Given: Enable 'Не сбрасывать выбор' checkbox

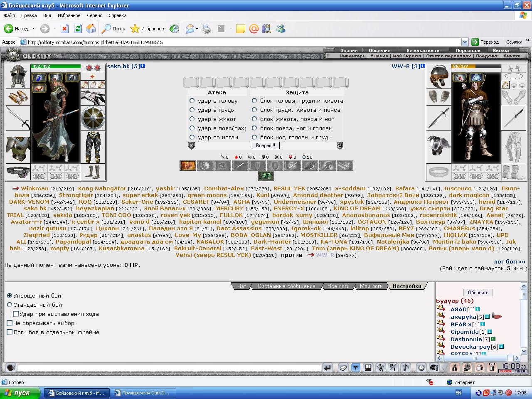Looking at the screenshot, I should pyautogui.click(x=10, y=323).
